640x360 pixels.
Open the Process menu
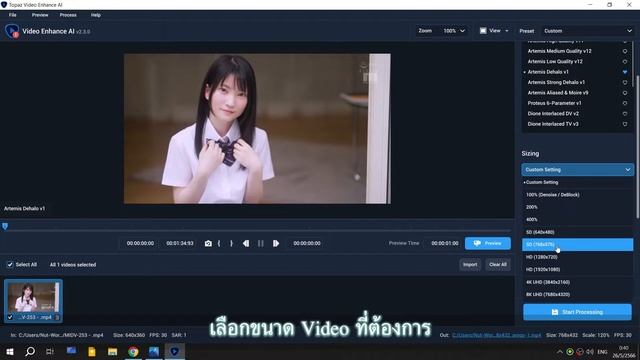coord(68,15)
